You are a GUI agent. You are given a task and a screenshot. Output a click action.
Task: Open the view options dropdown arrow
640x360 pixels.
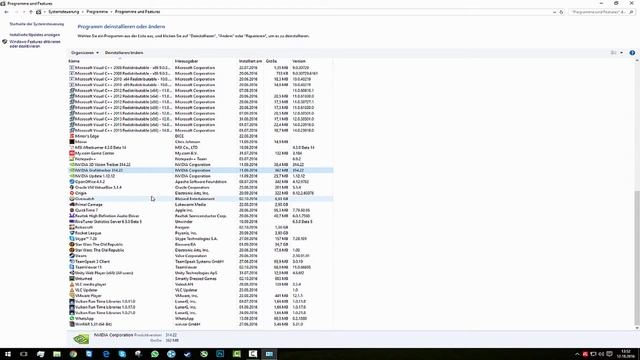click(x=621, y=53)
